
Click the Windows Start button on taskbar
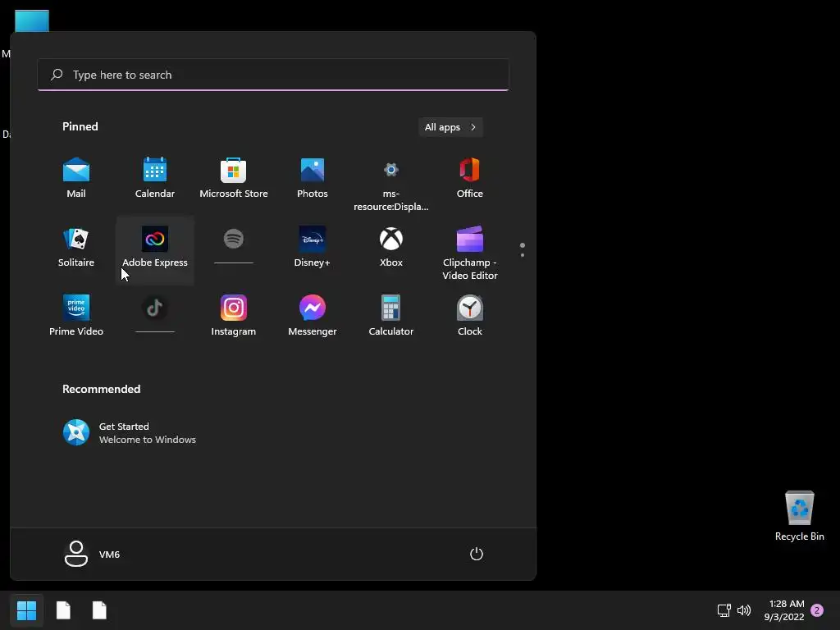coord(26,610)
